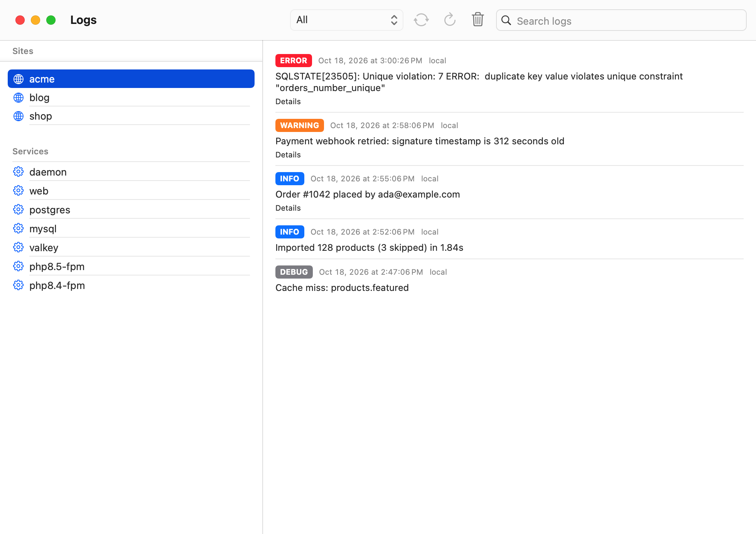Open the postgres service logs label
756x534 pixels.
(x=50, y=210)
